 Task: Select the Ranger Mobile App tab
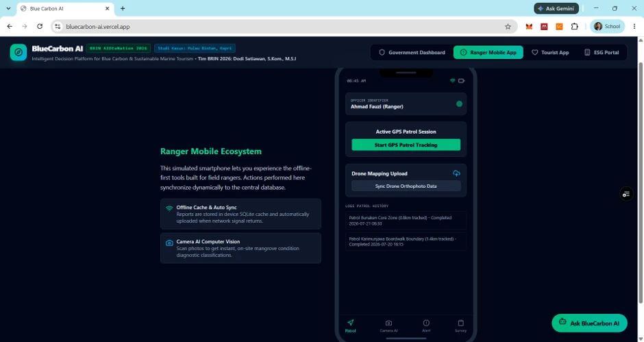488,52
